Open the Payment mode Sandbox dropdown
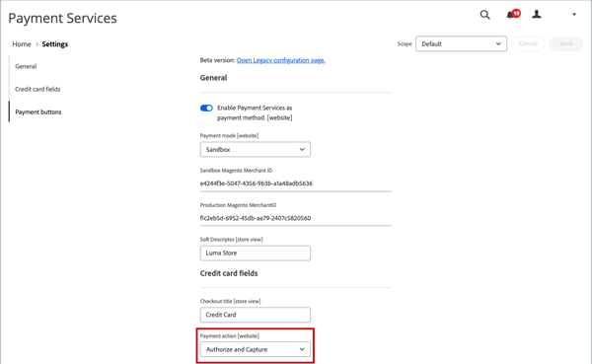Viewport: 592px width, 364px height. (x=256, y=150)
